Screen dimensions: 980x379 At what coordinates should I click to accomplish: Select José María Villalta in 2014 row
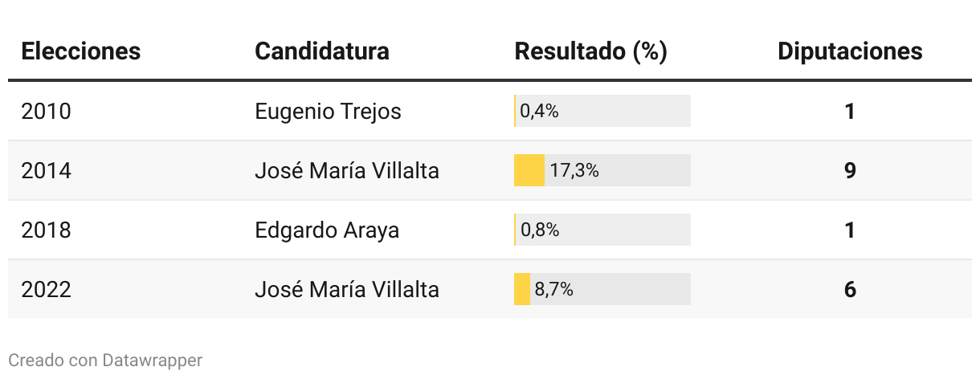click(x=347, y=170)
